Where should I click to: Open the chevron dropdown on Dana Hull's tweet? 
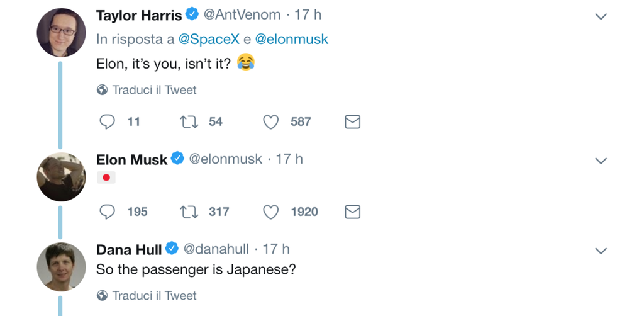click(601, 251)
